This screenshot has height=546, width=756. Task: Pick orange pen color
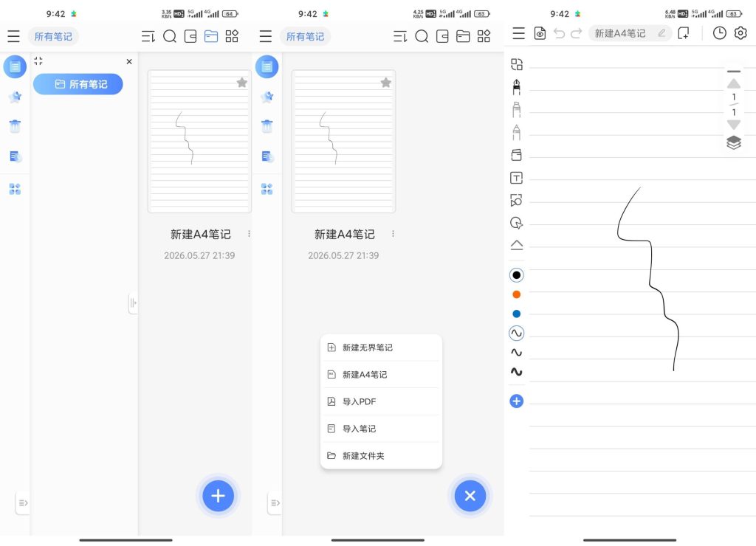tap(516, 294)
